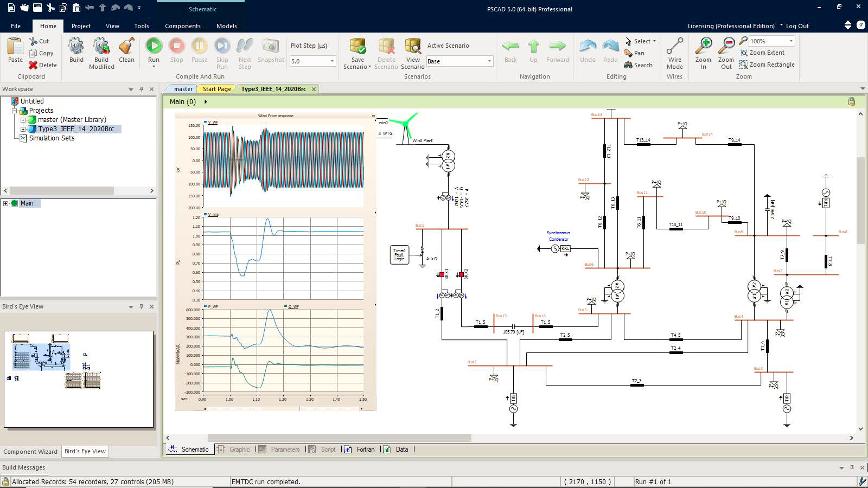Toggle pin on the Bird's Eye View panel
The height and width of the screenshot is (488, 868).
click(x=141, y=306)
